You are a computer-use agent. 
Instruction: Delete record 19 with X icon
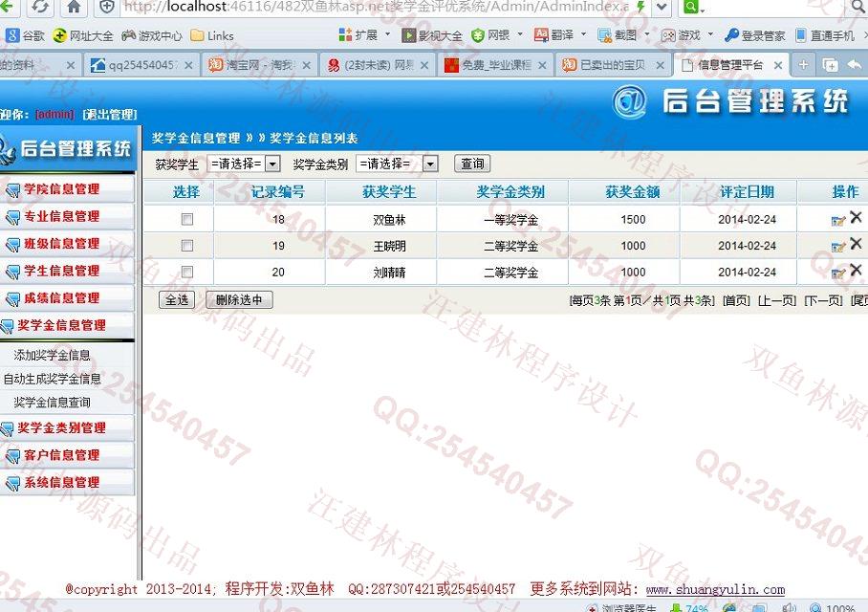pyautogui.click(x=856, y=243)
